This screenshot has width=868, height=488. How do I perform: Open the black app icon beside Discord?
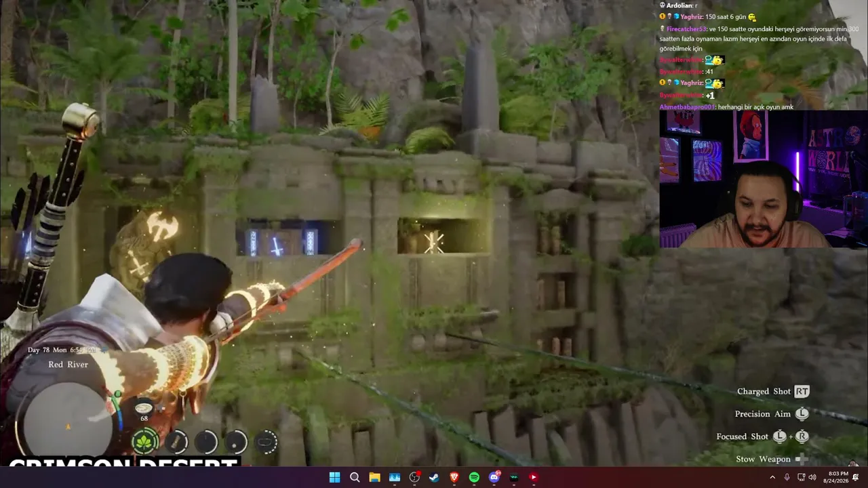click(514, 477)
